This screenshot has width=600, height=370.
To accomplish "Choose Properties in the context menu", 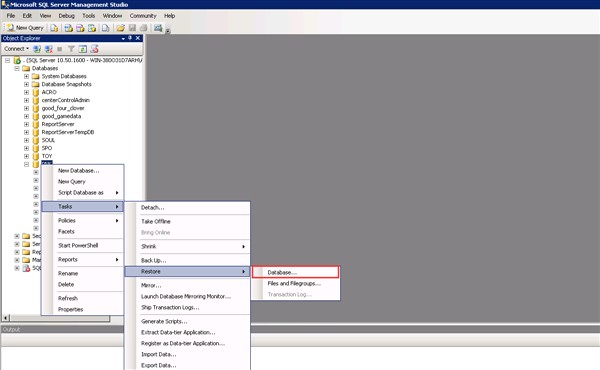I will pos(82,310).
